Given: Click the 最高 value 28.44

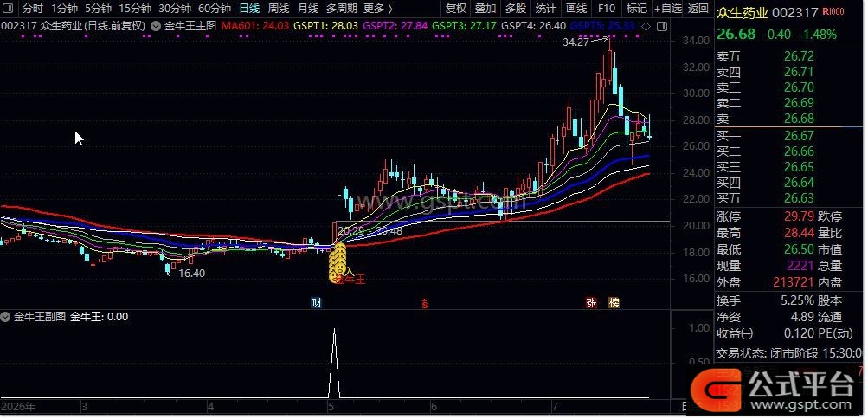Looking at the screenshot, I should pos(799,233).
